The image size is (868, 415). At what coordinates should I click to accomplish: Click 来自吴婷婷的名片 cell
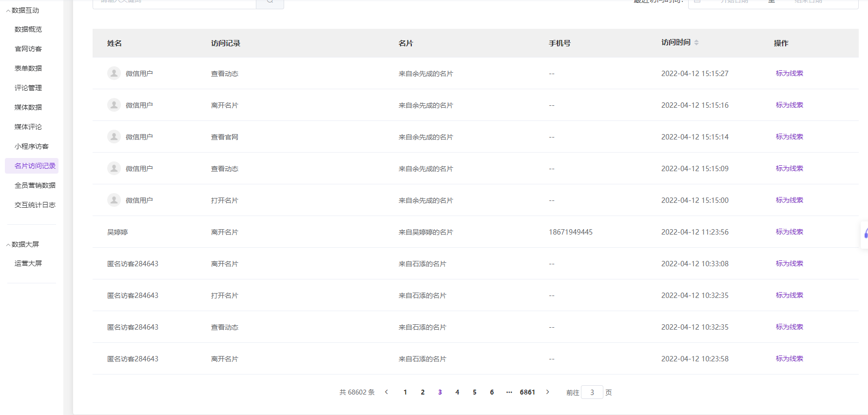click(426, 232)
